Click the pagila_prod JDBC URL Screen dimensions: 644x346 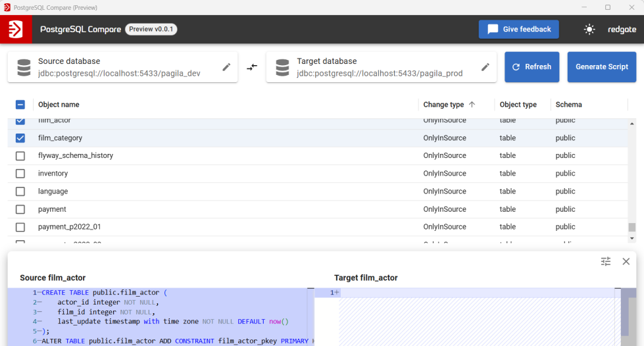tap(380, 74)
